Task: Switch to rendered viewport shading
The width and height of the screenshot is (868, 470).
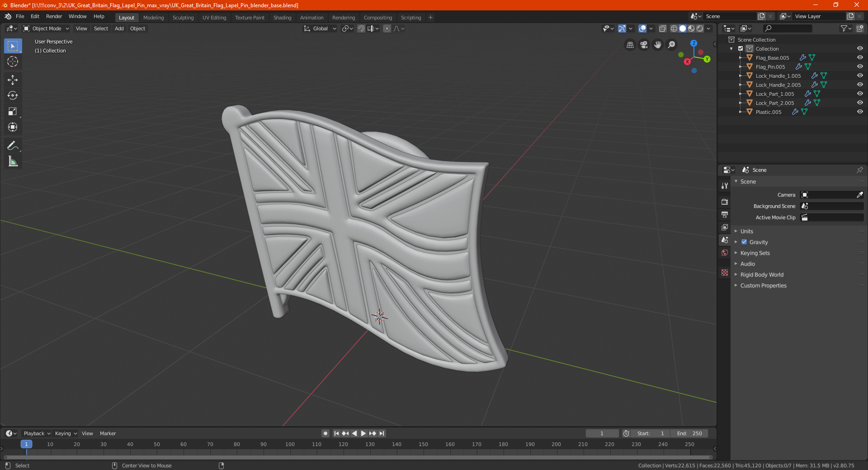Action: coord(700,28)
